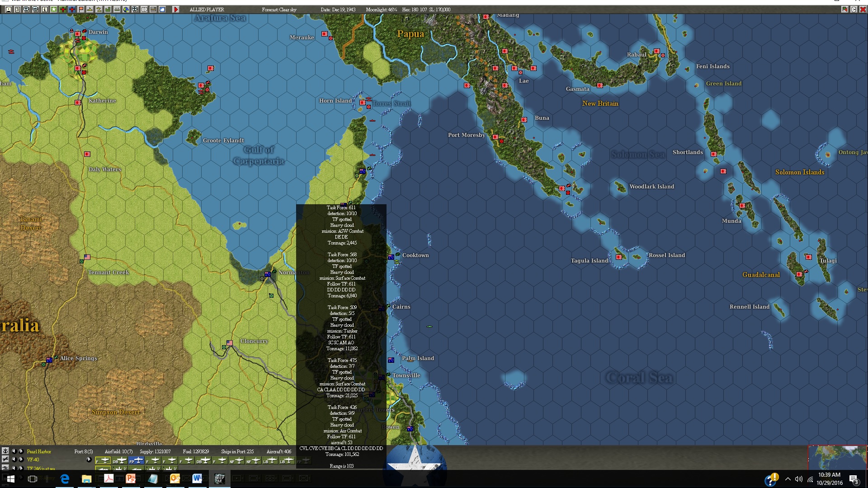This screenshot has width=868, height=488.
Task: Select the base flag at Horn Island
Action: (x=363, y=103)
